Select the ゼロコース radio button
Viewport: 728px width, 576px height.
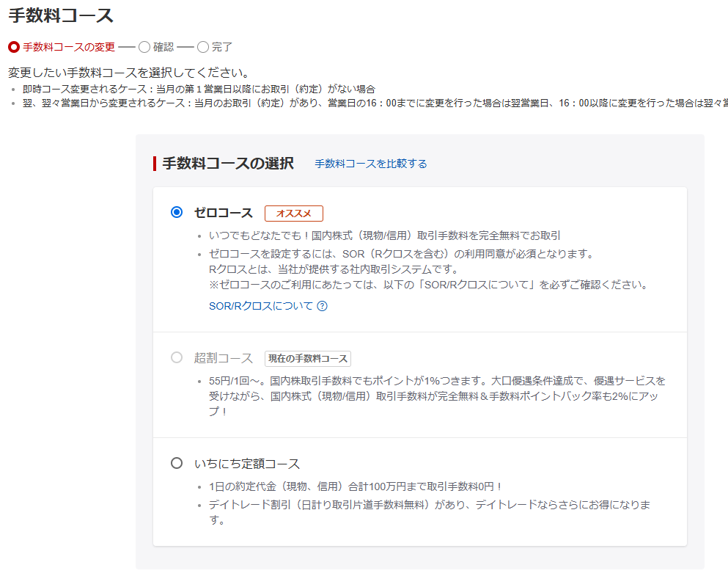pos(177,212)
